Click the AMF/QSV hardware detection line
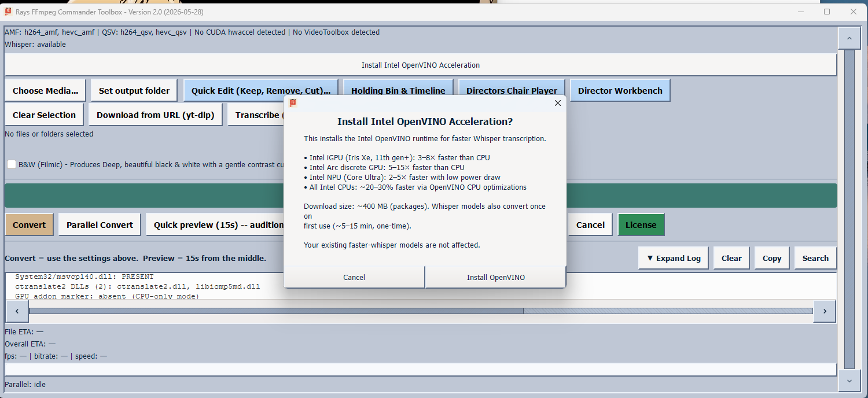This screenshot has height=398, width=868. pyautogui.click(x=192, y=32)
